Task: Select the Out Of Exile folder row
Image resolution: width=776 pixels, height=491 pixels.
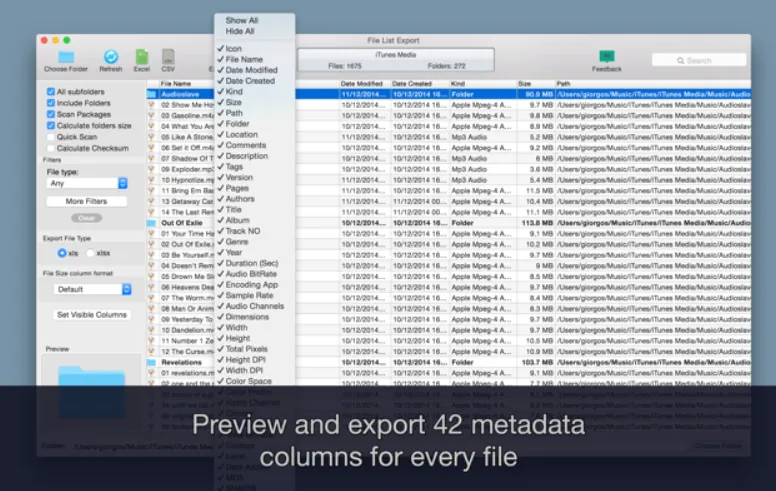Action: click(x=448, y=223)
